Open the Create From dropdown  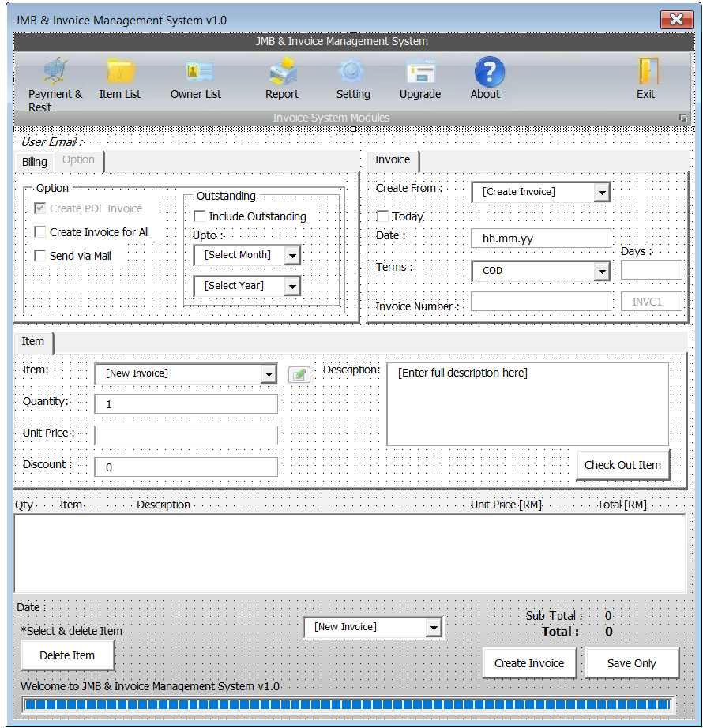click(x=602, y=192)
